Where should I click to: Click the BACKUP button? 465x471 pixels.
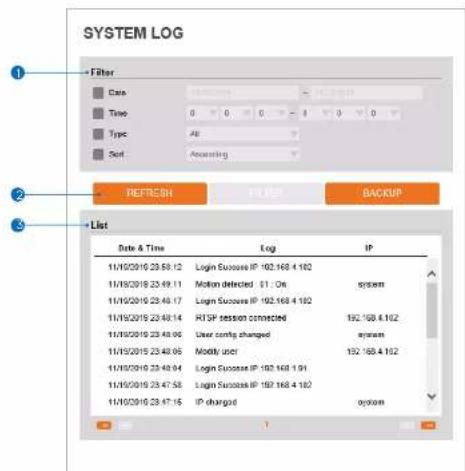click(382, 193)
